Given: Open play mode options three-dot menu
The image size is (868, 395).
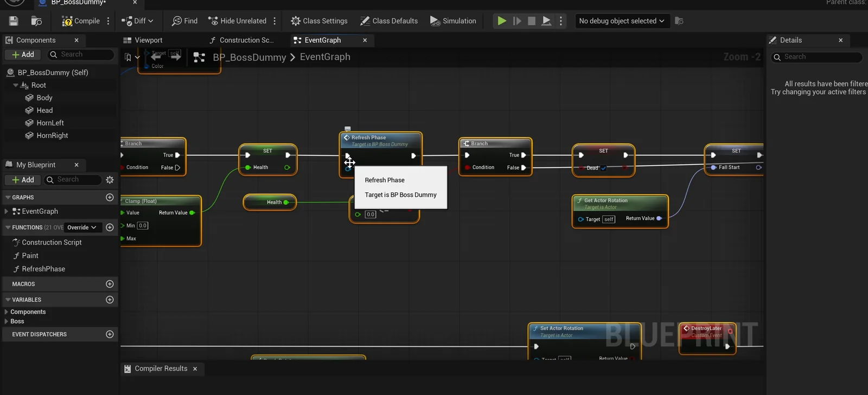Looking at the screenshot, I should point(561,21).
